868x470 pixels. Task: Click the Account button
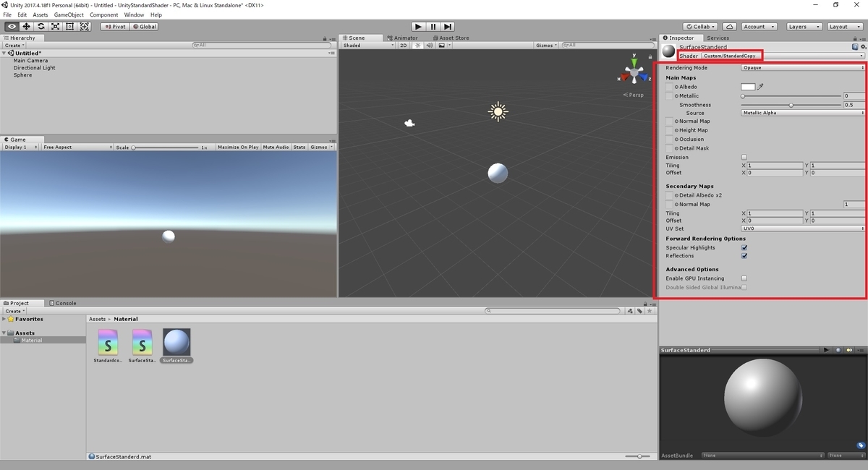point(759,27)
